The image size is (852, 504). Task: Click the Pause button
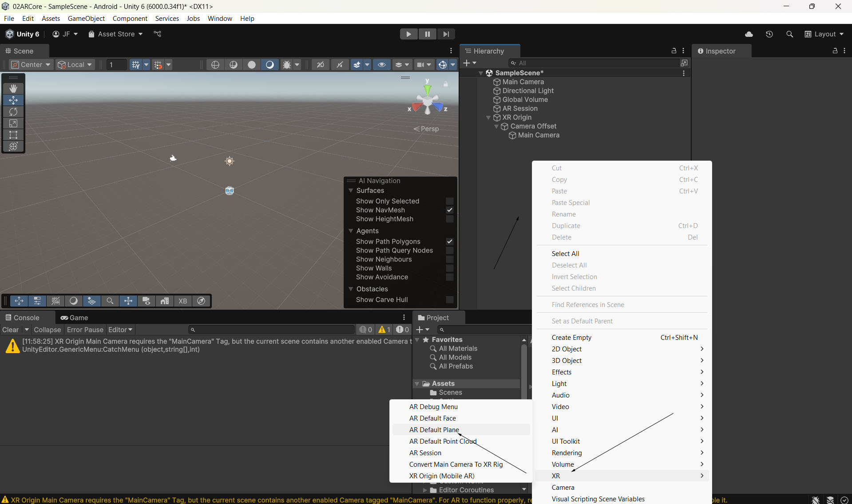click(x=427, y=34)
